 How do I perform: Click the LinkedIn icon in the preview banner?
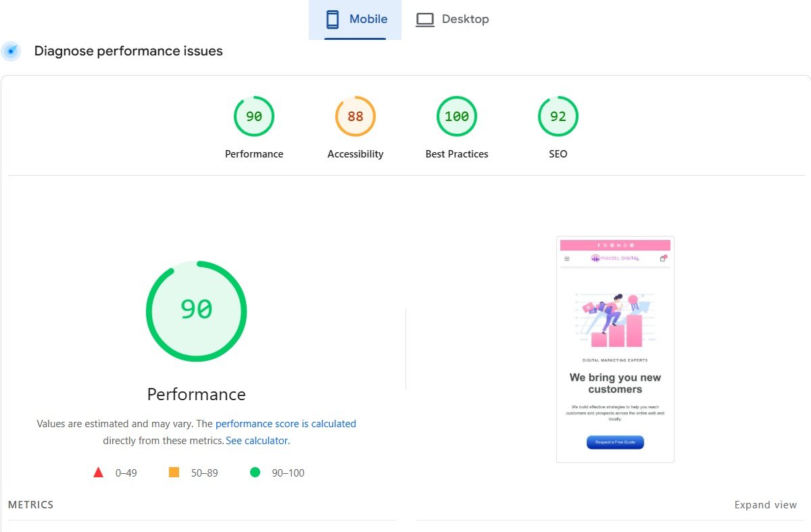click(620, 245)
